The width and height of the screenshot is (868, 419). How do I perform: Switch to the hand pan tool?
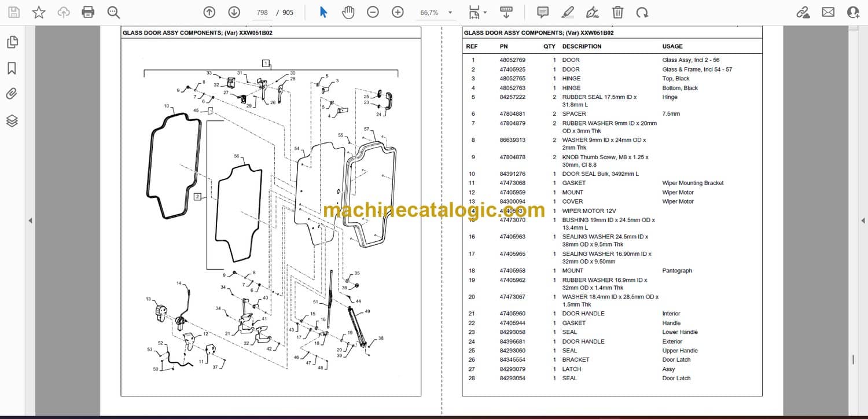(x=348, y=12)
